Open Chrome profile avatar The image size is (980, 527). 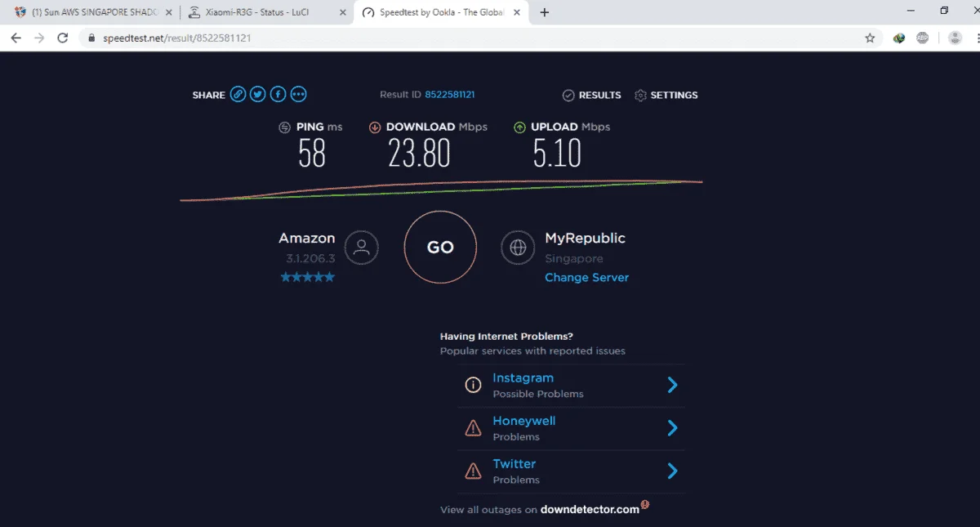point(955,38)
